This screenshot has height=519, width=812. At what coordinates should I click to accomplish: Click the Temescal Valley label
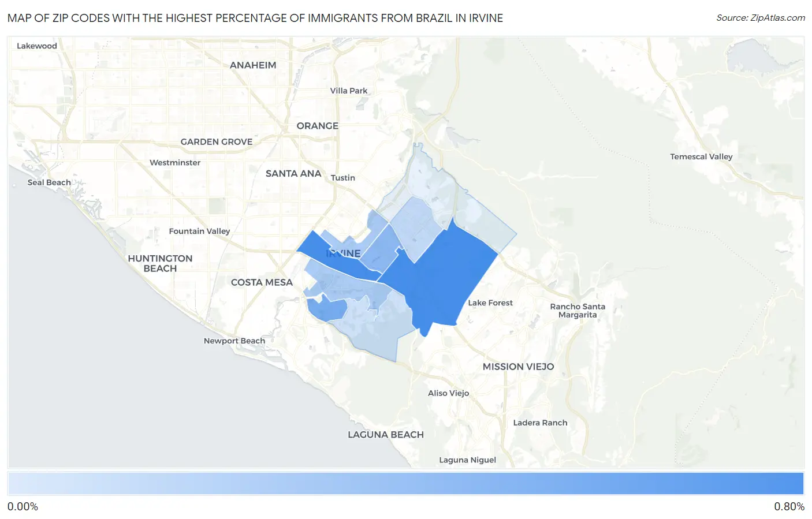(x=701, y=157)
